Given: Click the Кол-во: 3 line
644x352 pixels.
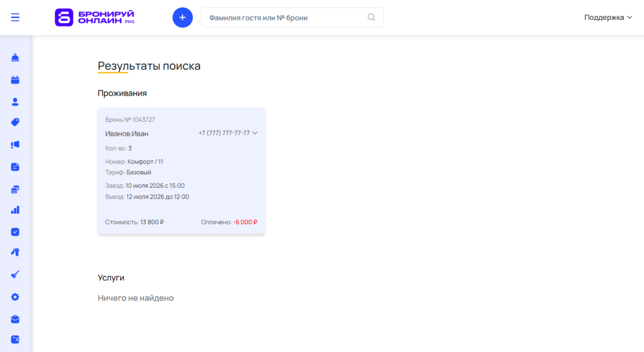Looking at the screenshot, I should click(119, 148).
